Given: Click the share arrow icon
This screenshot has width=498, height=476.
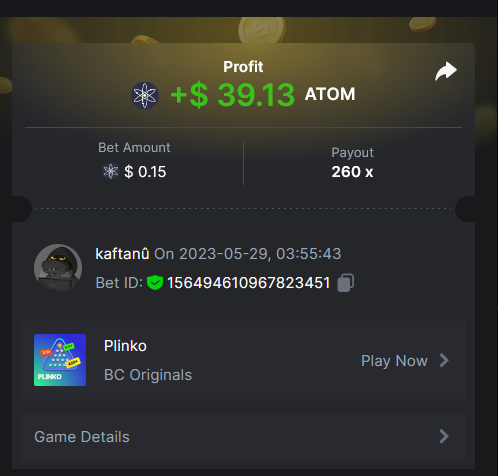Looking at the screenshot, I should tap(446, 71).
